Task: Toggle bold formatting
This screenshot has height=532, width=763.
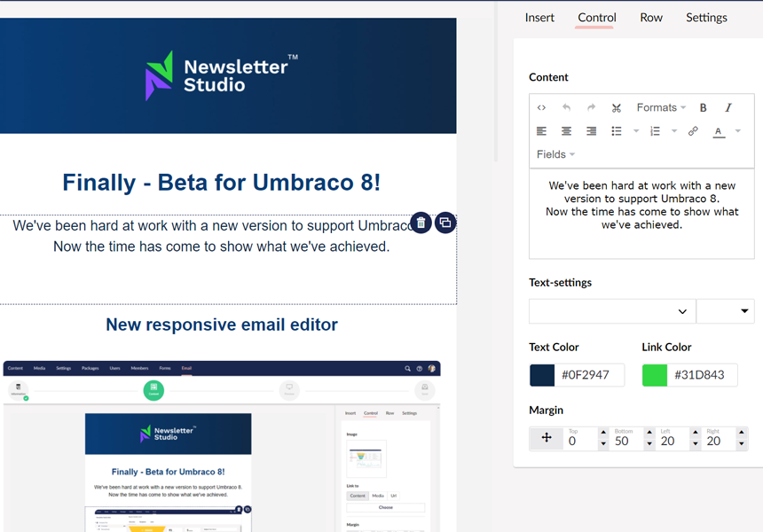Action: (x=704, y=107)
